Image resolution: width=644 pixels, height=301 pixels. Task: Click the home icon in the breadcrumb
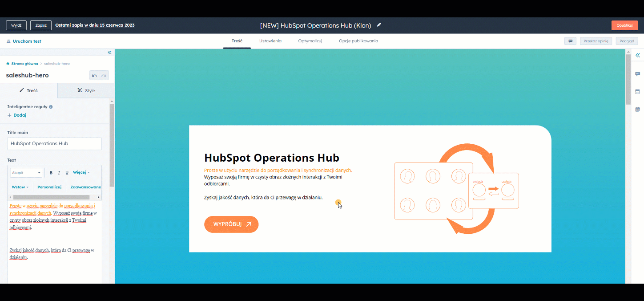tap(8, 64)
